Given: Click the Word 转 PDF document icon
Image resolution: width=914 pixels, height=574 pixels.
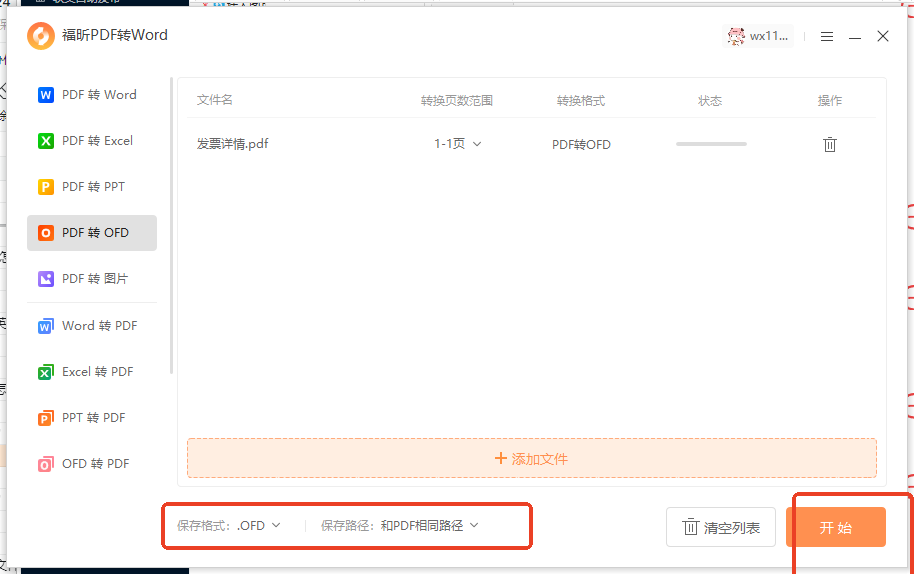Looking at the screenshot, I should click(45, 326).
